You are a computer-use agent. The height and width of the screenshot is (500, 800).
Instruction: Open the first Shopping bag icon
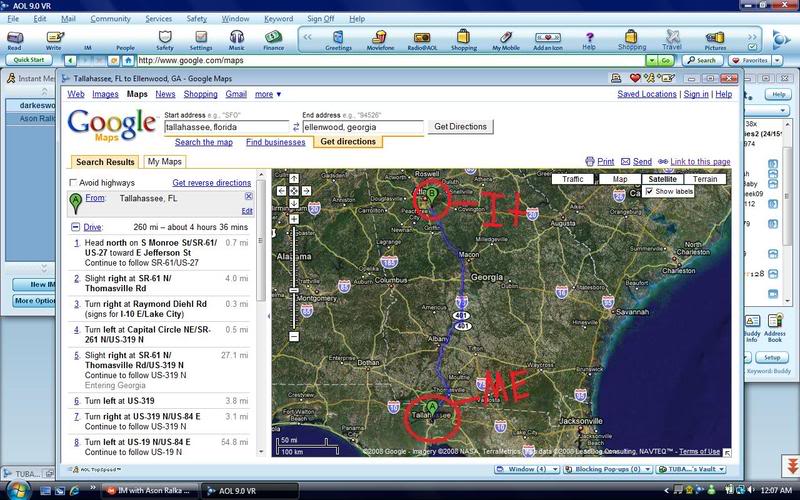point(463,40)
